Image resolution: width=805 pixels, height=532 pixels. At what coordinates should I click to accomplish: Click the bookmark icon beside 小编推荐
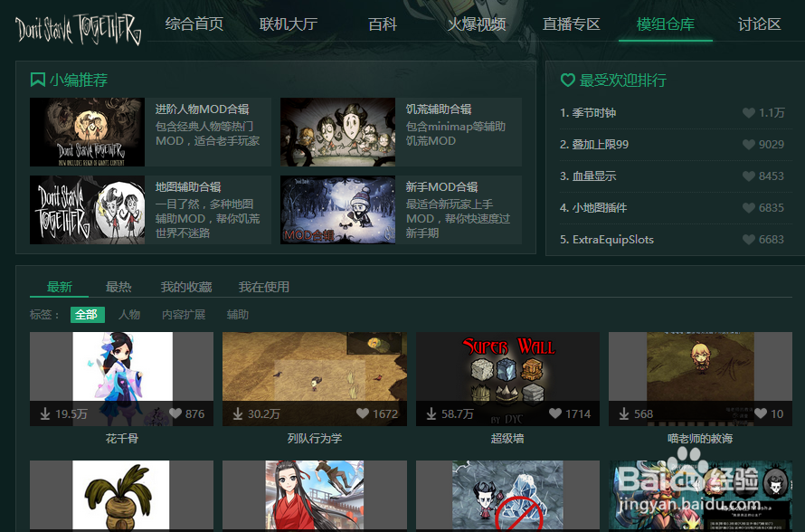(37, 80)
